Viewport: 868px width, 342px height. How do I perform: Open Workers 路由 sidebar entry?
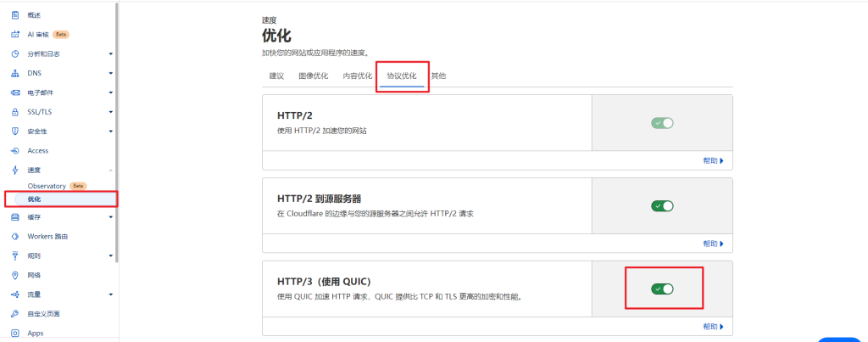[x=47, y=237]
